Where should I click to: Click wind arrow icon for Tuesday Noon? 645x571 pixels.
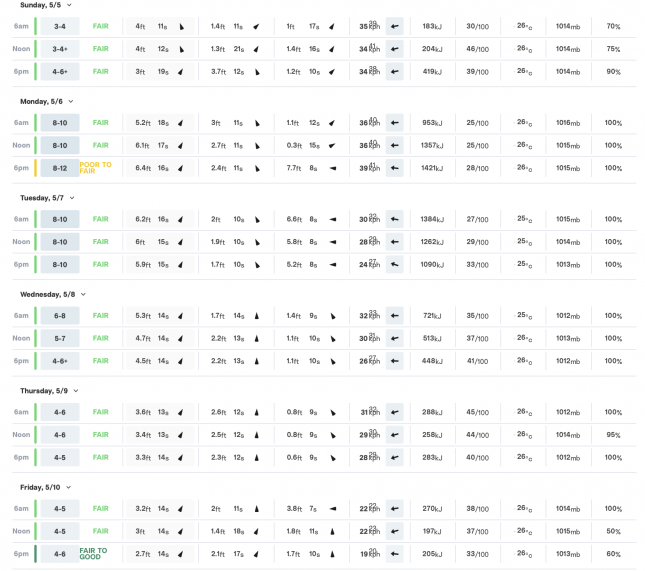[395, 242]
